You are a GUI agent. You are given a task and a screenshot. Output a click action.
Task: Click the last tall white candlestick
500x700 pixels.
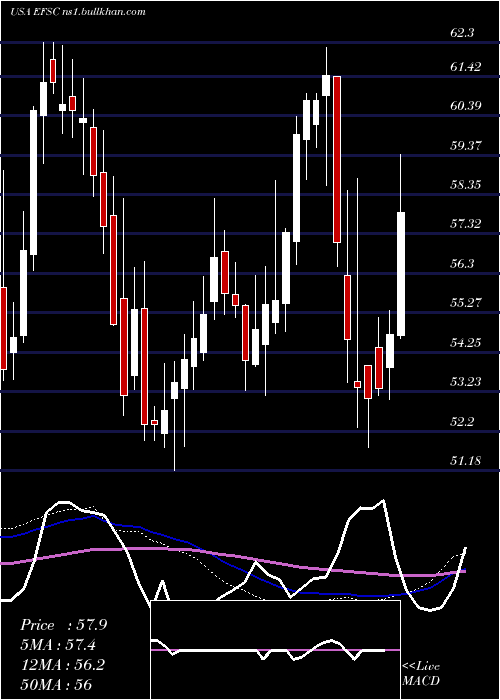(x=401, y=274)
